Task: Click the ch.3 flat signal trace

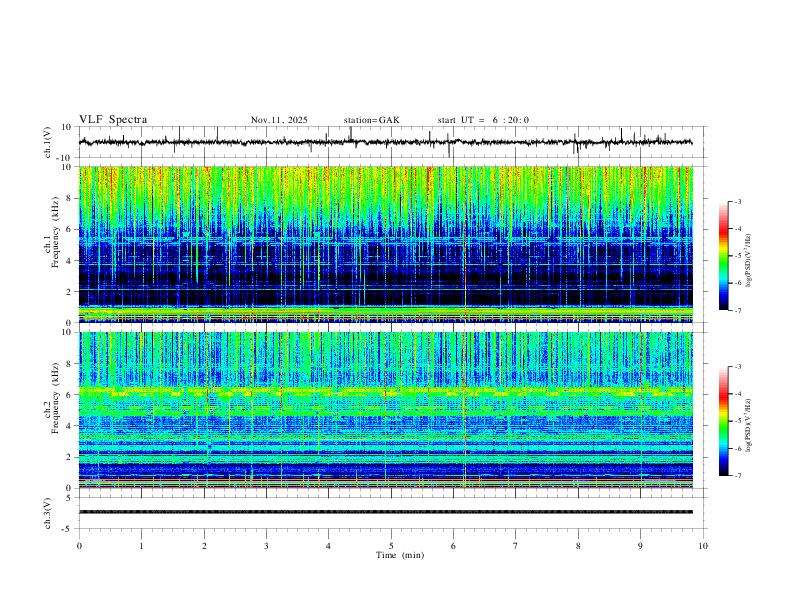Action: click(x=385, y=512)
